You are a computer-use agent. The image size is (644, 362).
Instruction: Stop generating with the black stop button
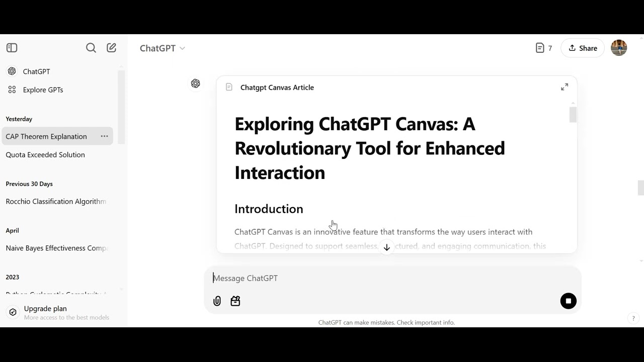(x=569, y=301)
